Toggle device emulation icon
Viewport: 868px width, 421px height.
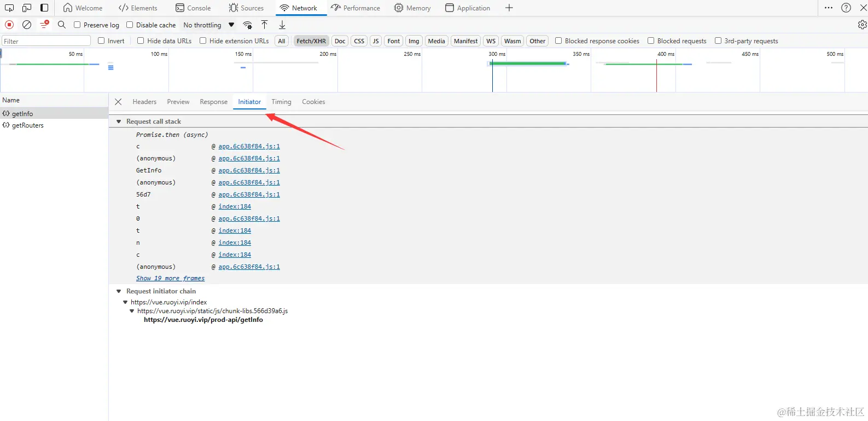(x=27, y=8)
